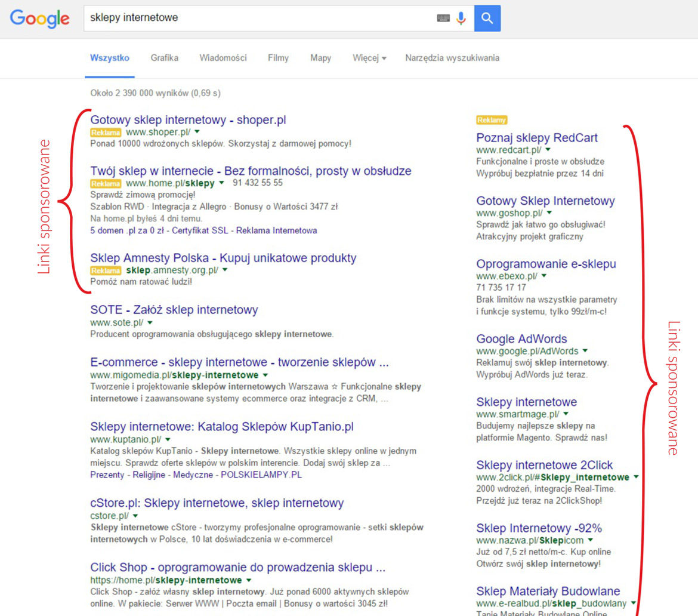Click the 'Prezenty' sitelink under KupTanio
The width and height of the screenshot is (698, 616).
(107, 475)
